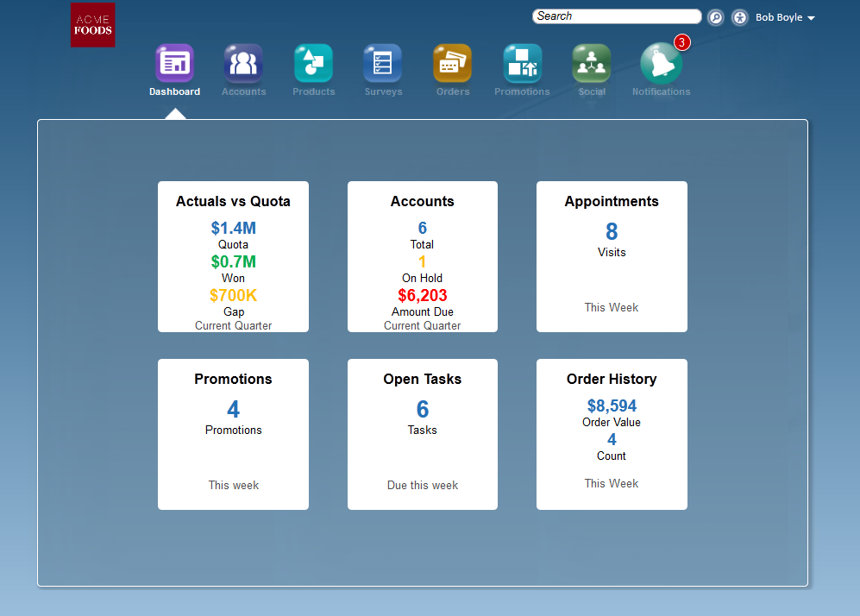860x616 pixels.
Task: Select the Dashboard nav label
Action: click(x=174, y=91)
